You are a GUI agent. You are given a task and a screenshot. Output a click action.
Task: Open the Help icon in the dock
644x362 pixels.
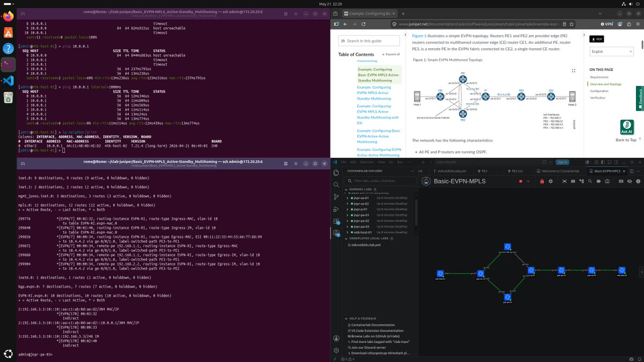[8, 49]
